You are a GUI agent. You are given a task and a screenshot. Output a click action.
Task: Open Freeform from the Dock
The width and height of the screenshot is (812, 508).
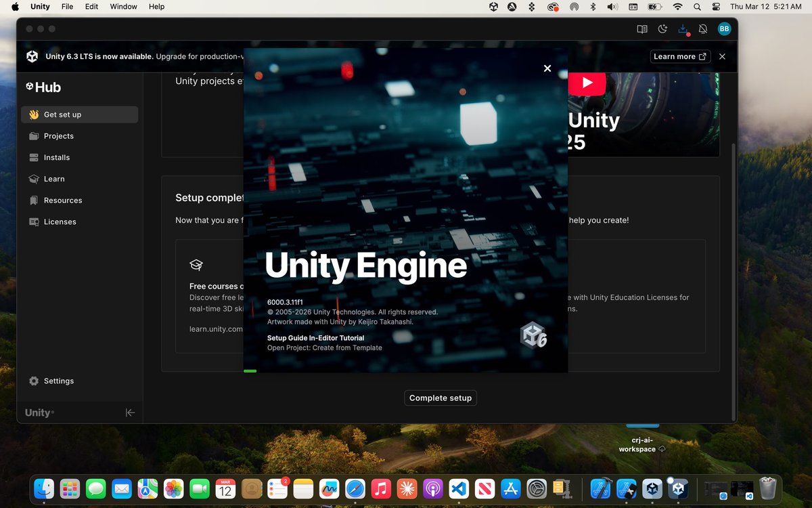[x=330, y=488]
